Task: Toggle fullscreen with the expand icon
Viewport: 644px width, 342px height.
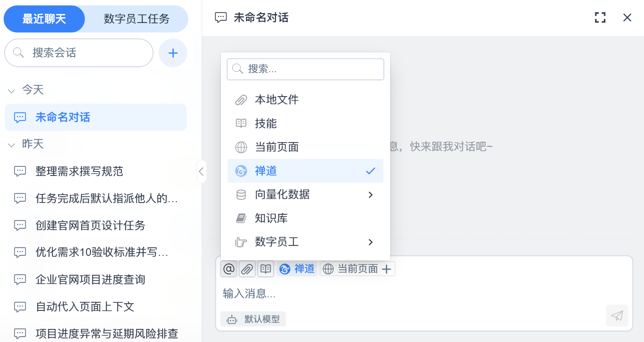Action: click(x=600, y=18)
